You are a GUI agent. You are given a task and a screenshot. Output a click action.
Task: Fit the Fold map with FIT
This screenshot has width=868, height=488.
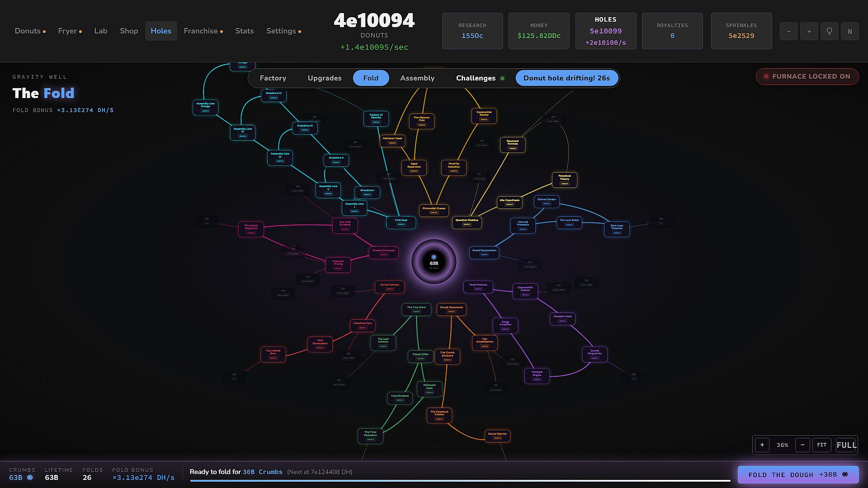point(821,445)
